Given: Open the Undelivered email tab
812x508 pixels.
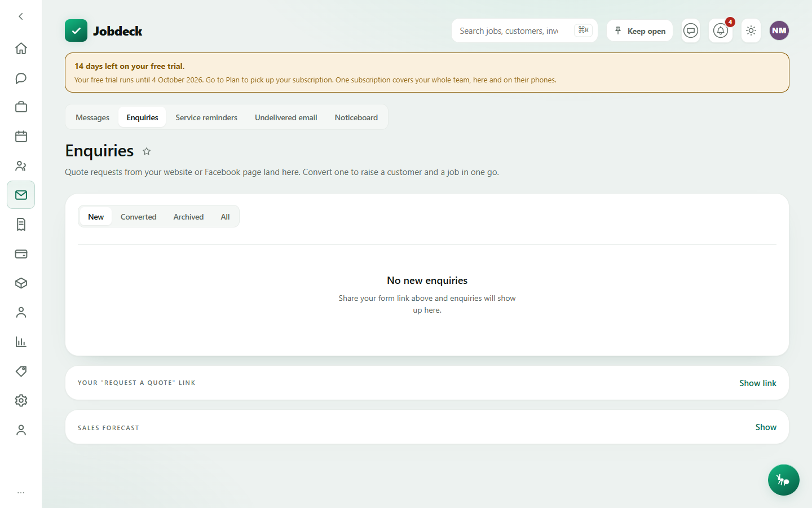Looking at the screenshot, I should click(x=286, y=117).
